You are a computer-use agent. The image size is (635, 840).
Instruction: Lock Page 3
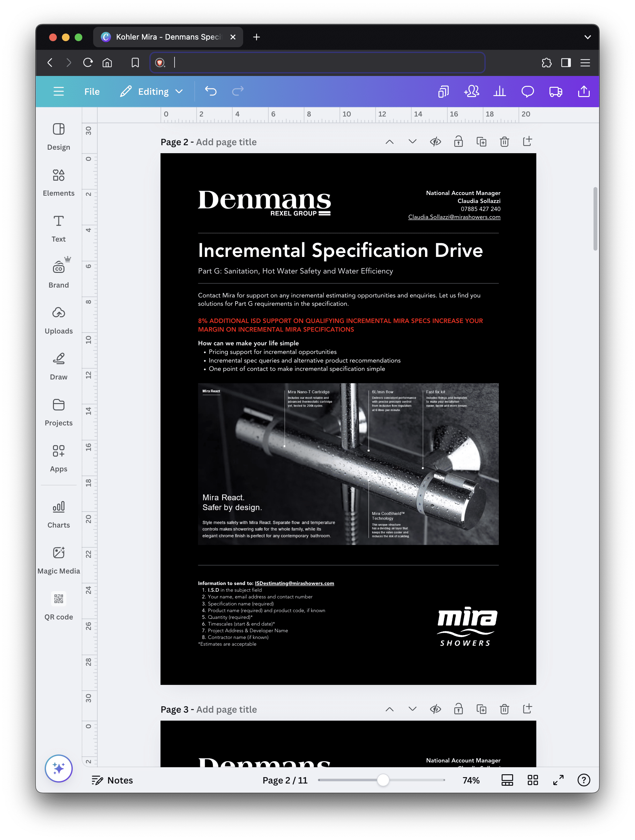[x=459, y=709]
